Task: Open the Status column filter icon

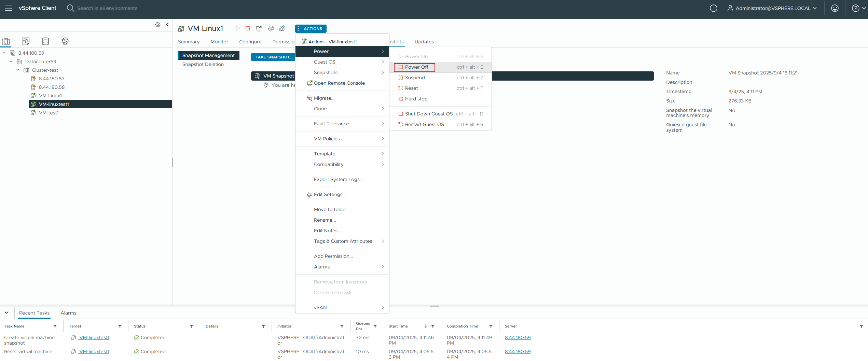Action: coord(192,327)
